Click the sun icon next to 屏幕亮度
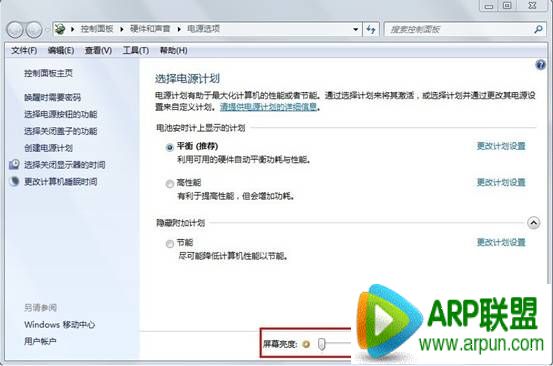 tap(306, 344)
